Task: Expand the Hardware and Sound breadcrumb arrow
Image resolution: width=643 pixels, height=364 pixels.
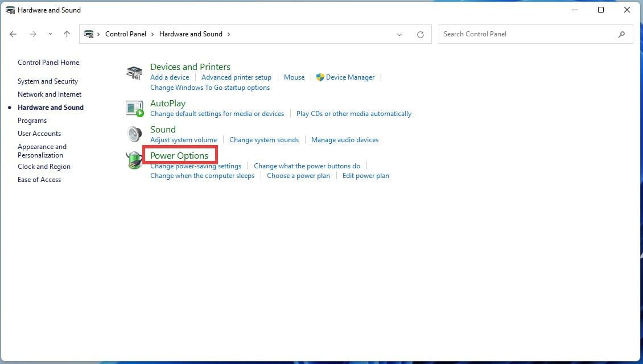Action: click(x=229, y=34)
